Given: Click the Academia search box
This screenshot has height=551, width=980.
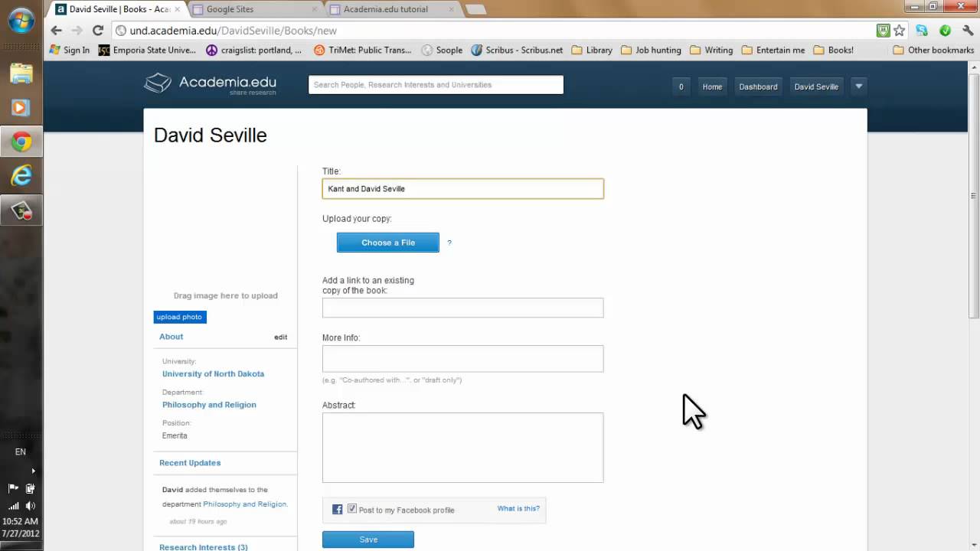Looking at the screenshot, I should coord(436,85).
